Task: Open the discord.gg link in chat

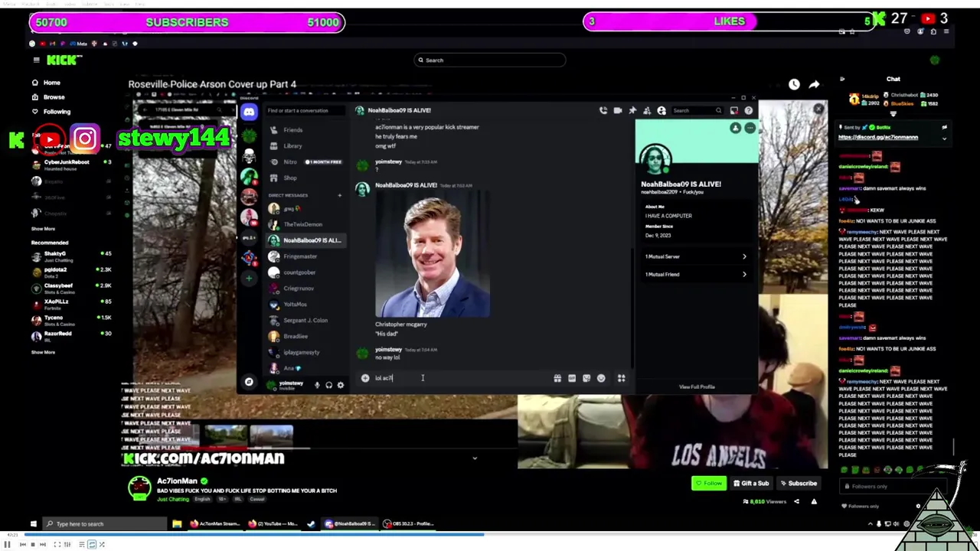Action: 877,137
